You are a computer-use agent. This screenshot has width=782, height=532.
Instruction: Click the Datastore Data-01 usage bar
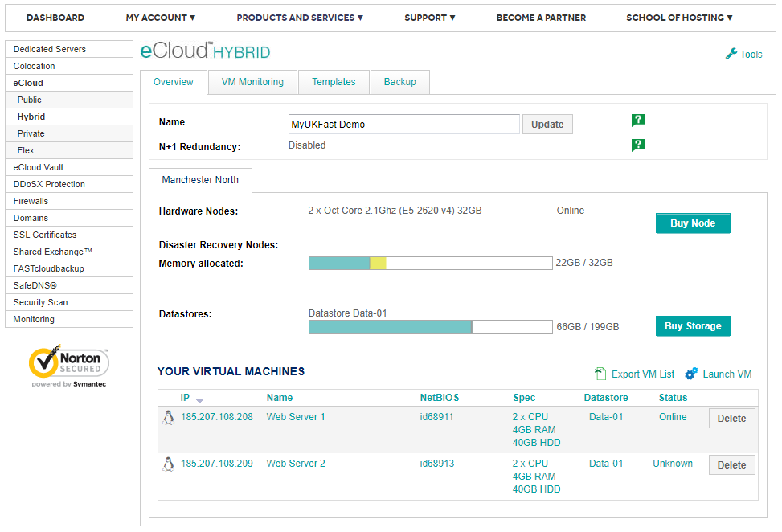431,326
